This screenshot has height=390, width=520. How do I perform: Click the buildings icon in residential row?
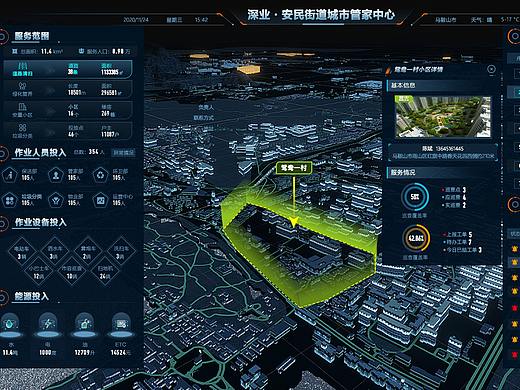tap(22, 107)
